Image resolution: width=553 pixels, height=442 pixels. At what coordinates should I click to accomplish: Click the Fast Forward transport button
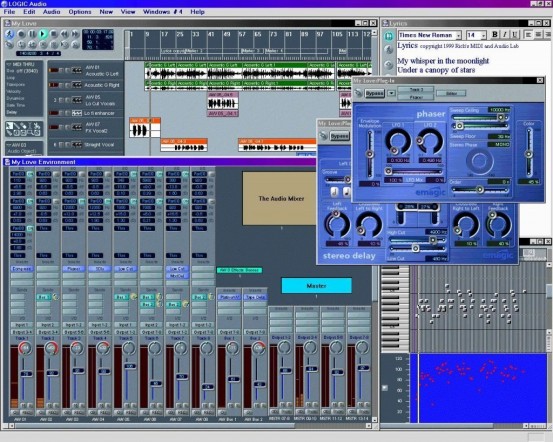pos(75,34)
